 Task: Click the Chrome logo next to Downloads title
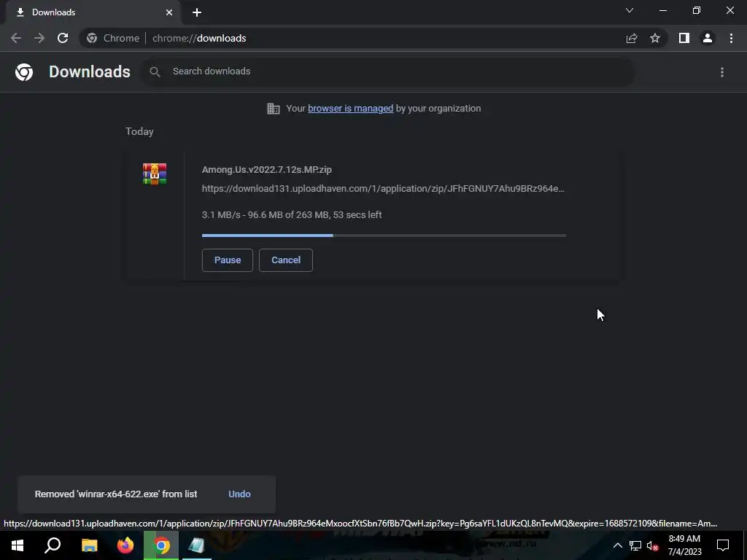point(24,72)
